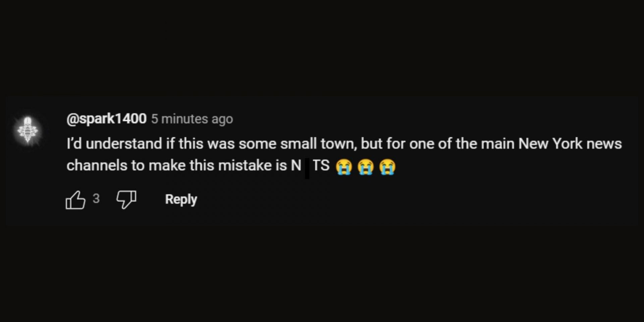644x322 pixels.
Task: Click the letters 'TS' before the emojis
Action: click(321, 165)
